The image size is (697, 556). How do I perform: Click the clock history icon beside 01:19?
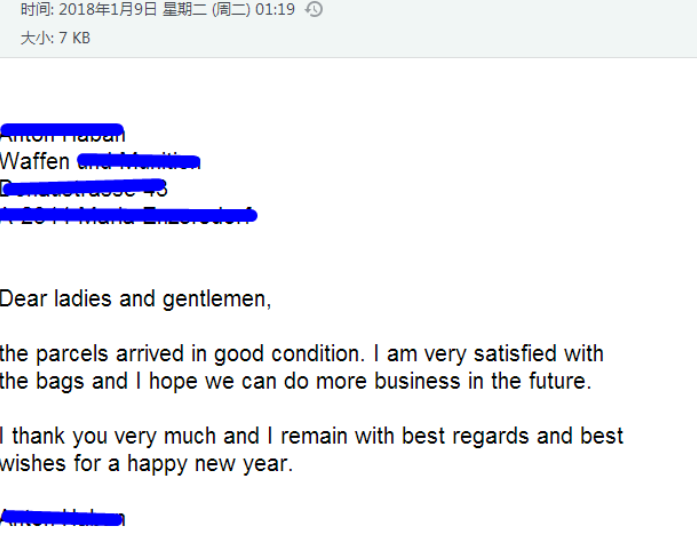314,9
